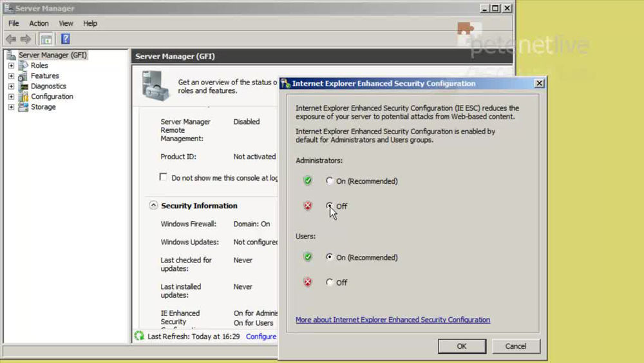The width and height of the screenshot is (644, 363).
Task: Expand the Configuration tree node
Action: coord(11,97)
